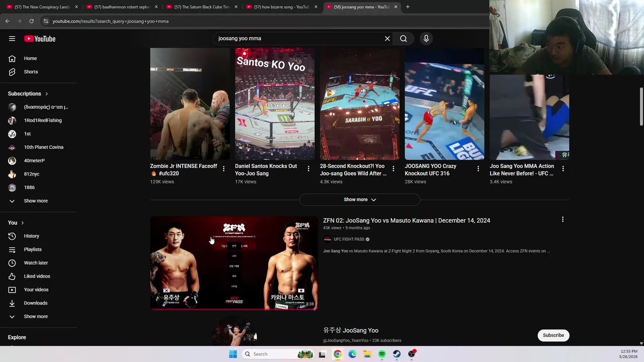Image resolution: width=644 pixels, height=362 pixels.
Task: Play the Santos KO Yoo short thumbnail
Action: (275, 104)
